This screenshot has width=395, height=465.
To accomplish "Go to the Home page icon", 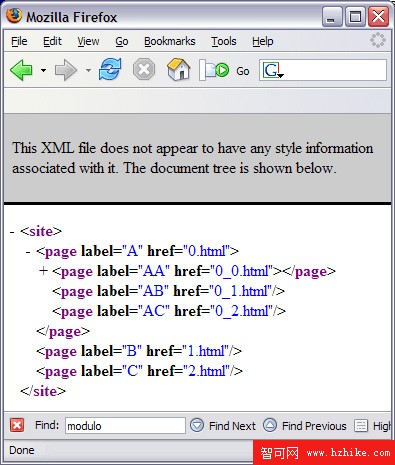I will (178, 69).
